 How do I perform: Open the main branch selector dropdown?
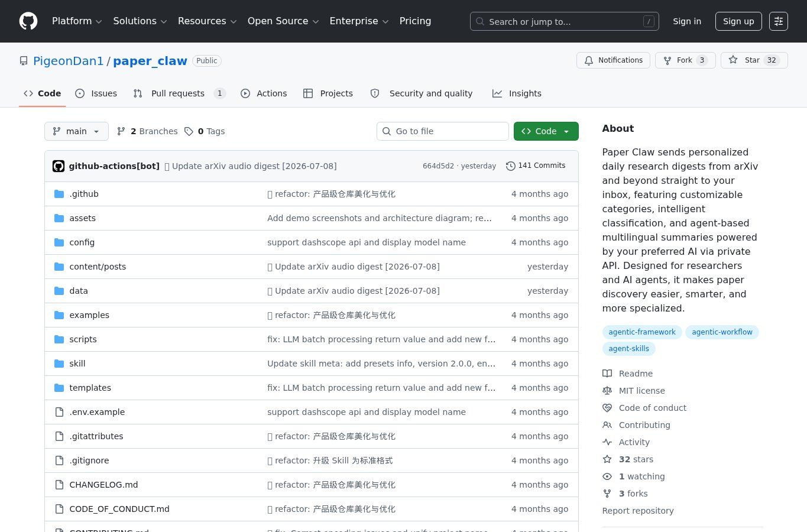point(76,131)
